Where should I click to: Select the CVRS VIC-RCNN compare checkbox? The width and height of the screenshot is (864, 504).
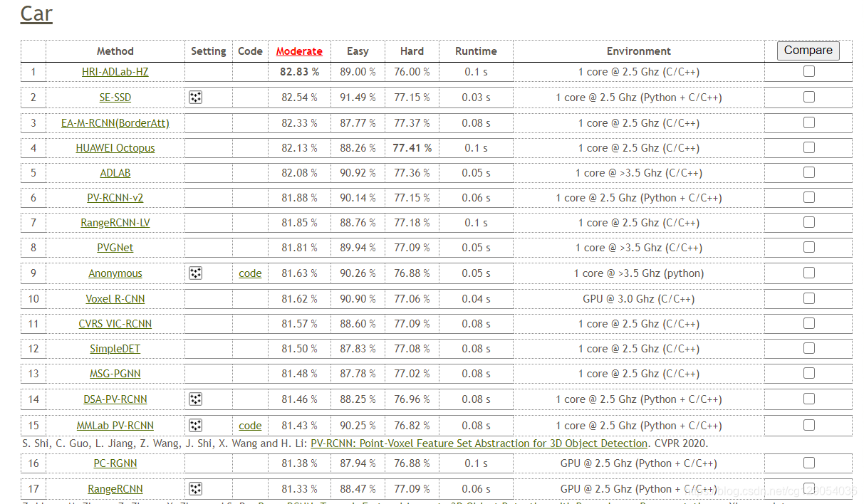[x=809, y=323]
